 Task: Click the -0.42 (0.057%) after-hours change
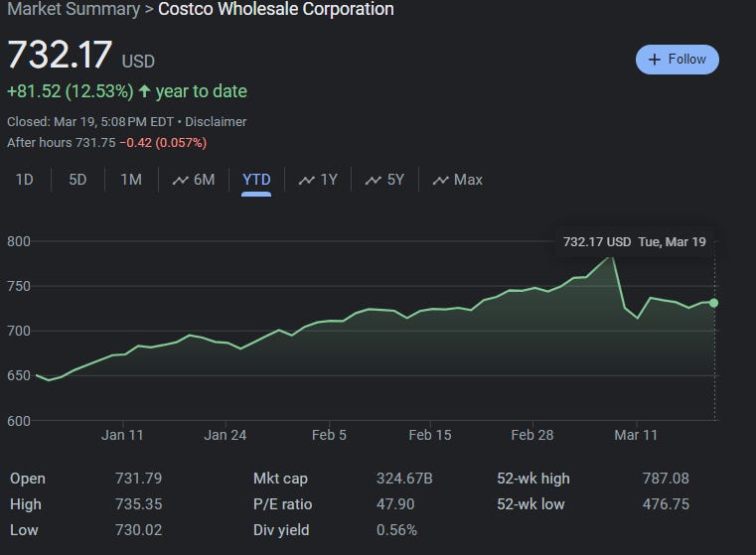(x=164, y=143)
